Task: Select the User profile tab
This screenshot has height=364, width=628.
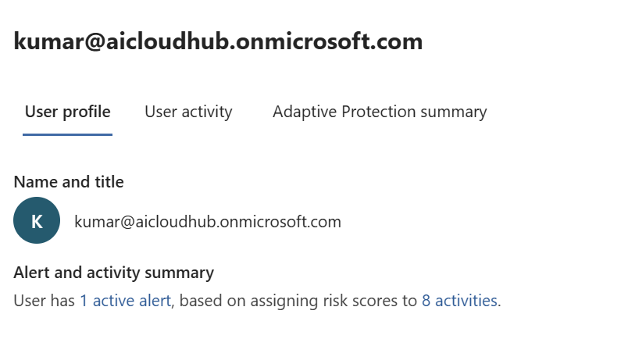Action: pos(67,112)
